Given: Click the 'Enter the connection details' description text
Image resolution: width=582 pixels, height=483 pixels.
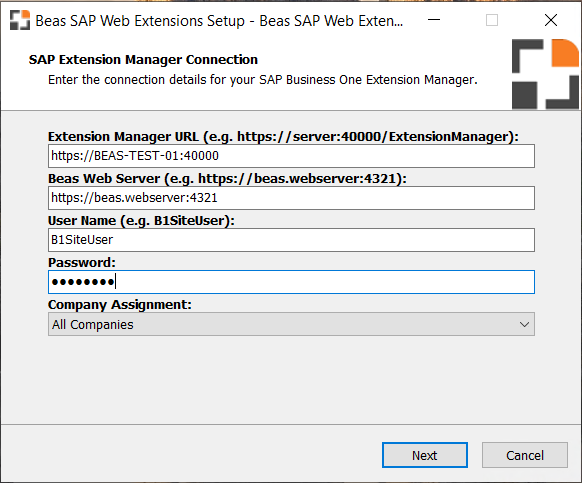Looking at the screenshot, I should (x=263, y=80).
